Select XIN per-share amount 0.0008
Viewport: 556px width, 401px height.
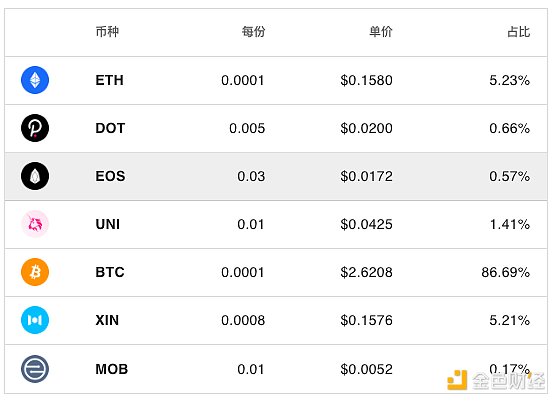pyautogui.click(x=243, y=320)
